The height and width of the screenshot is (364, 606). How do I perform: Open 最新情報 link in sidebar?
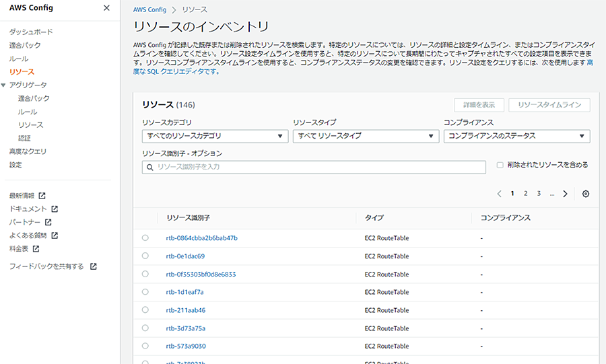click(22, 196)
